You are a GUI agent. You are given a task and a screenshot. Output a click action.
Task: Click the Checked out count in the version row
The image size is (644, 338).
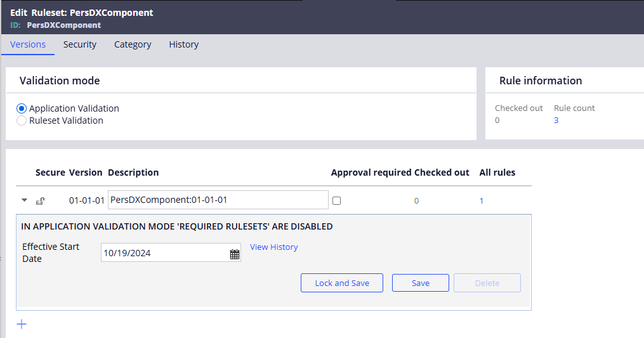(x=416, y=201)
